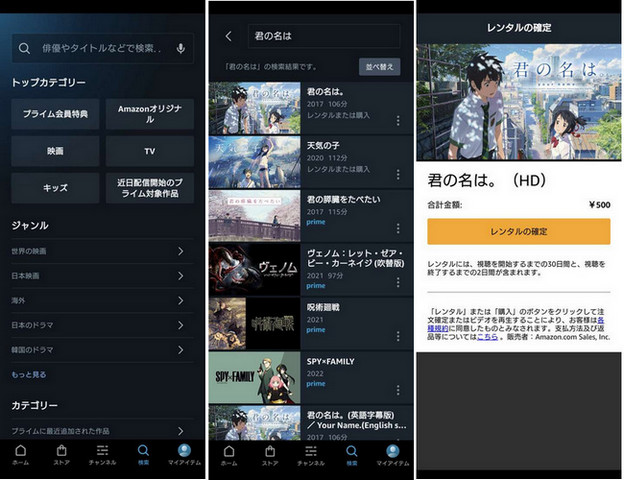Viewport: 624px width, 480px height.
Task: Open options menu for 君の膵臓をたべたい result
Action: click(398, 228)
